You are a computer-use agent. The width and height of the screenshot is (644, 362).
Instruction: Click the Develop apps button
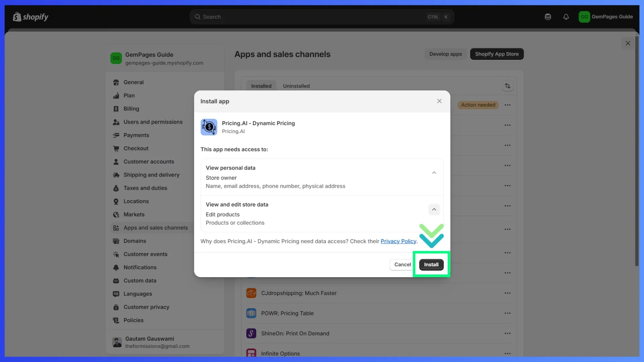pyautogui.click(x=445, y=54)
